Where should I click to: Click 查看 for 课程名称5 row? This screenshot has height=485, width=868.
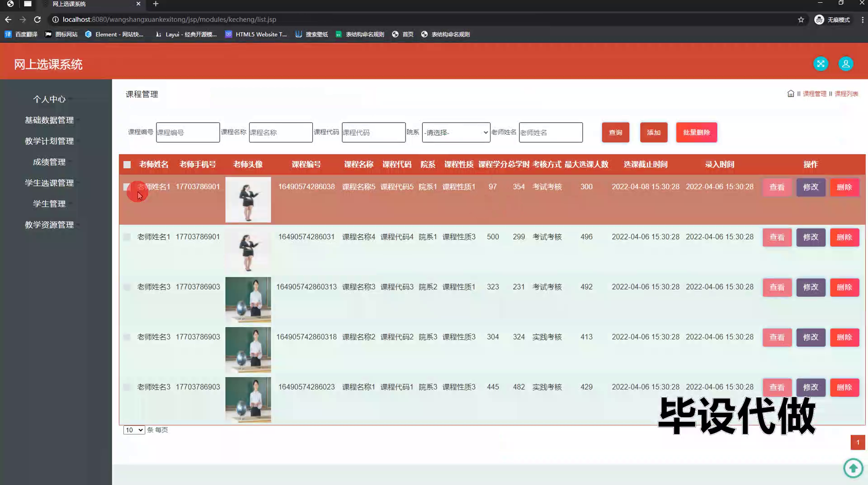(x=777, y=187)
